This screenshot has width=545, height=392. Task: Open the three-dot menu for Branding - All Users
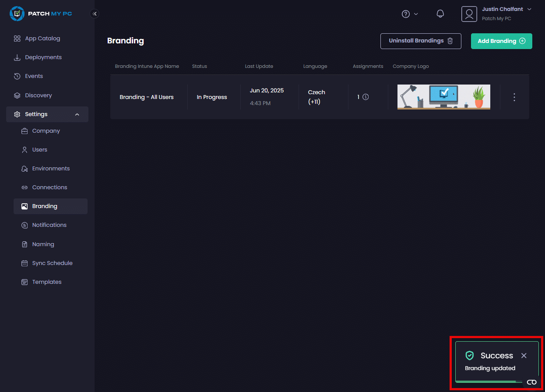coord(514,97)
